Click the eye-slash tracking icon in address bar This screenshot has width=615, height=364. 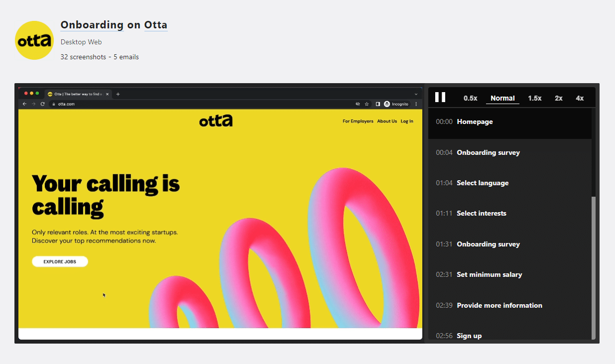[358, 104]
